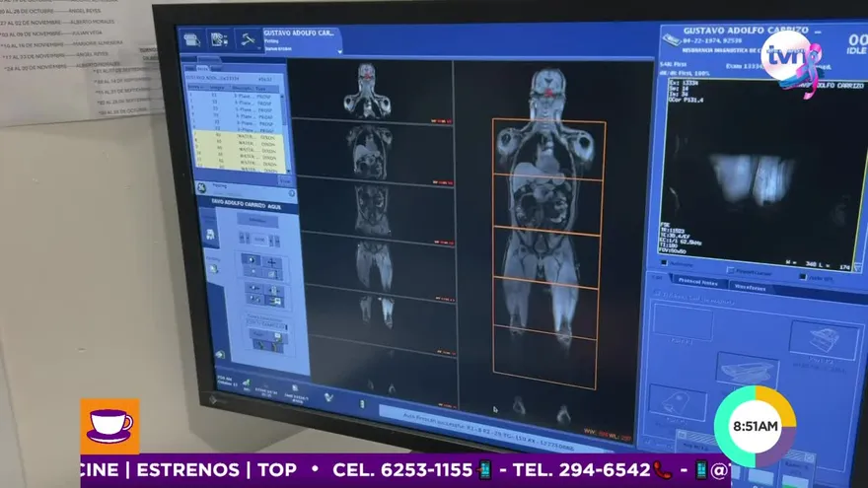Image resolution: width=868 pixels, height=488 pixels.
Task: Click the series list scrollbar up arrow
Action: point(284,97)
